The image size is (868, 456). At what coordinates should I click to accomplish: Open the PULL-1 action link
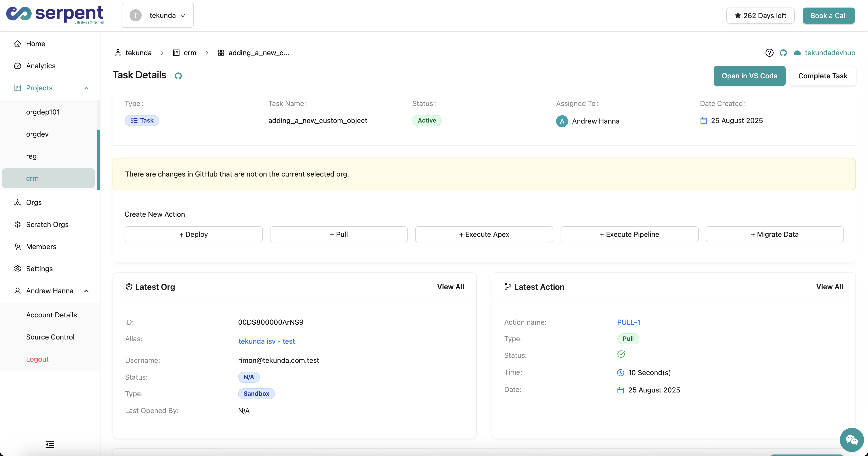[x=628, y=322]
